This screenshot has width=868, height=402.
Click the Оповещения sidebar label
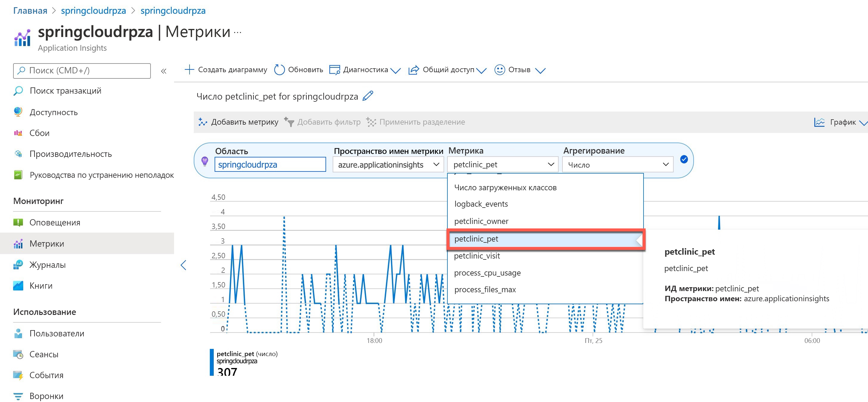[55, 222]
